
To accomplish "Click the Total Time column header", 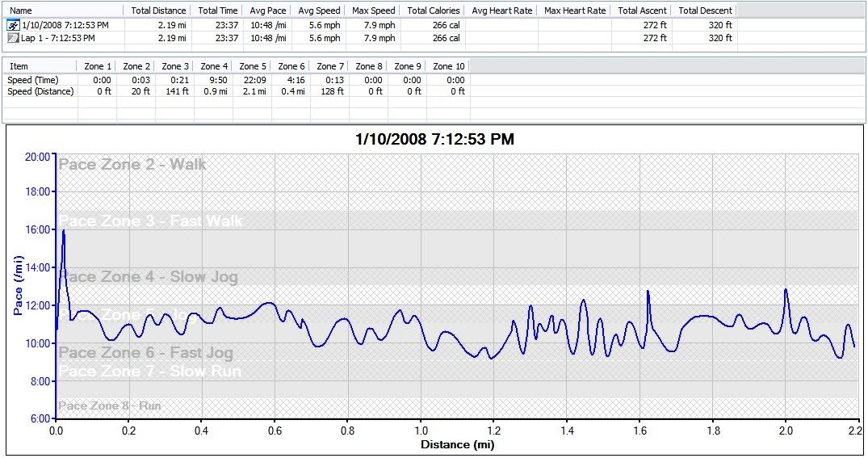I will coord(218,11).
